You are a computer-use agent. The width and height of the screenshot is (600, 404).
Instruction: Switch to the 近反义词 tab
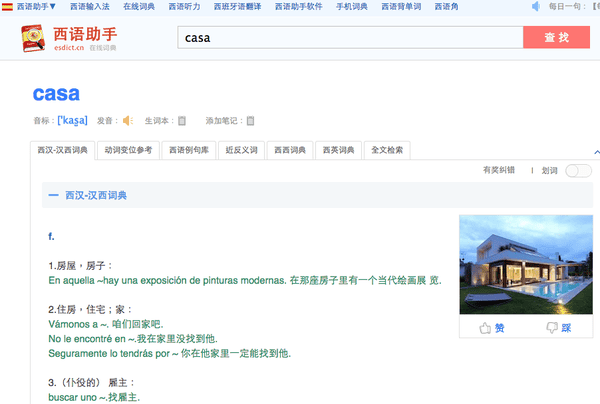tap(242, 151)
